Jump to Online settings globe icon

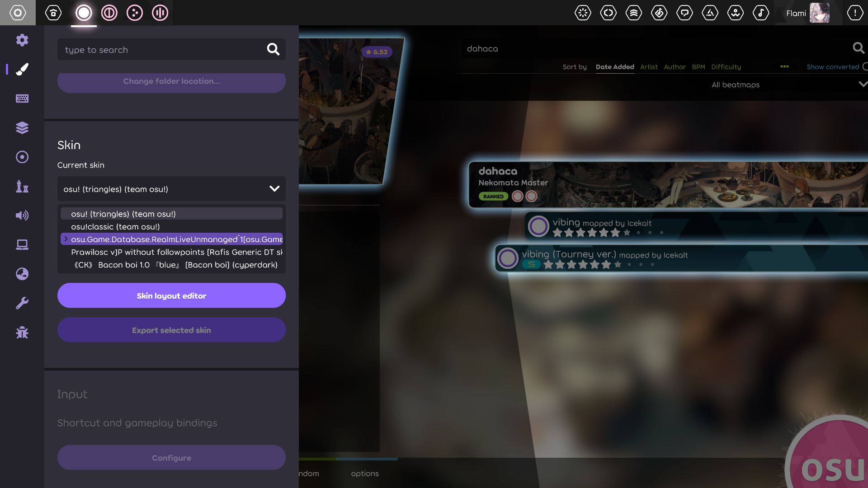(22, 274)
